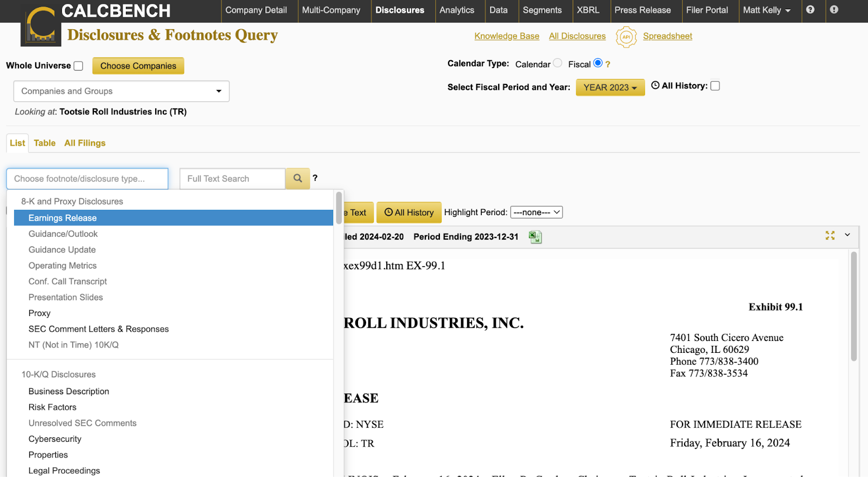Viewport: 868px width, 477px height.
Task: Open the Matt Kelly user menu
Action: click(767, 10)
